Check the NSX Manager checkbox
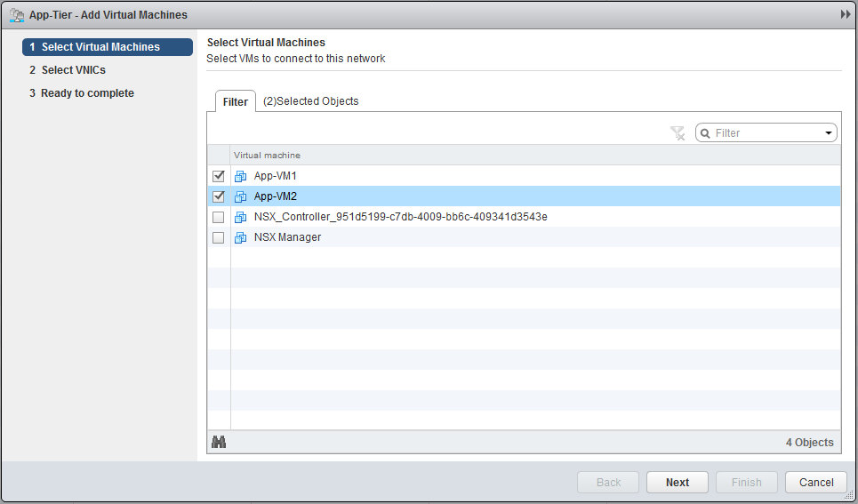Image resolution: width=858 pixels, height=504 pixels. pyautogui.click(x=219, y=237)
